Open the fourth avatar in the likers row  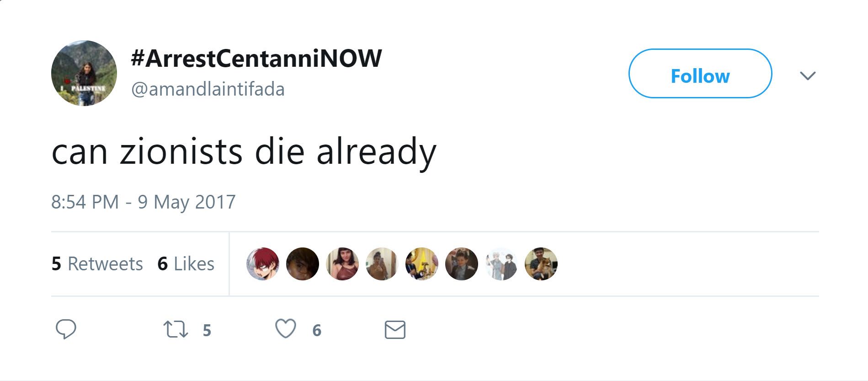coord(382,264)
